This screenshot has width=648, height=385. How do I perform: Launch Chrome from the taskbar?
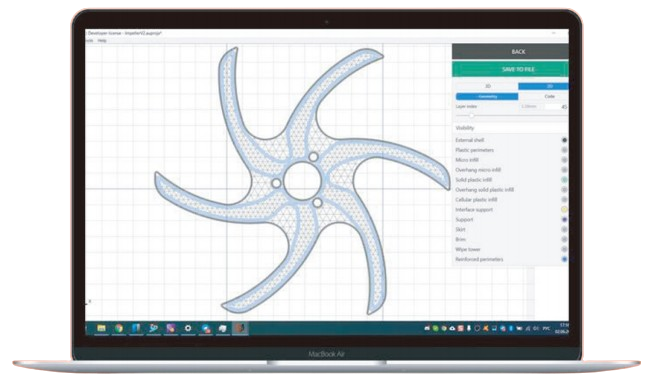point(119,328)
